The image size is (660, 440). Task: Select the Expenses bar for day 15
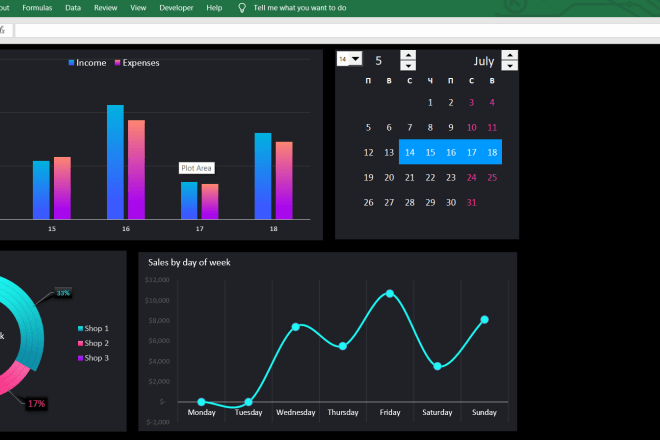coord(62,188)
